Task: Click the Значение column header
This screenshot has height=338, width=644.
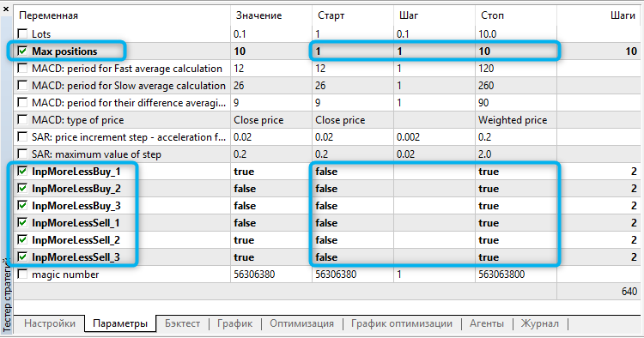Action: coord(271,15)
